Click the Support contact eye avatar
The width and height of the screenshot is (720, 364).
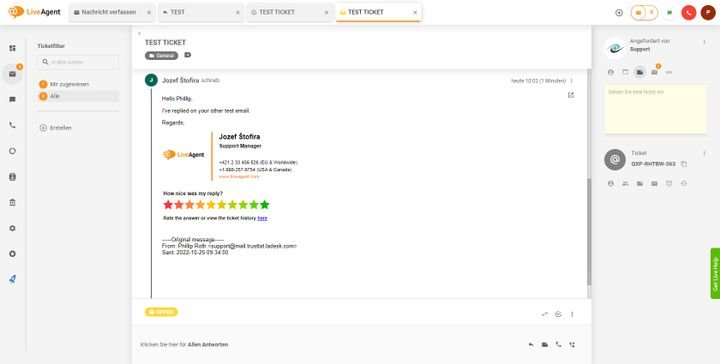[x=614, y=48]
